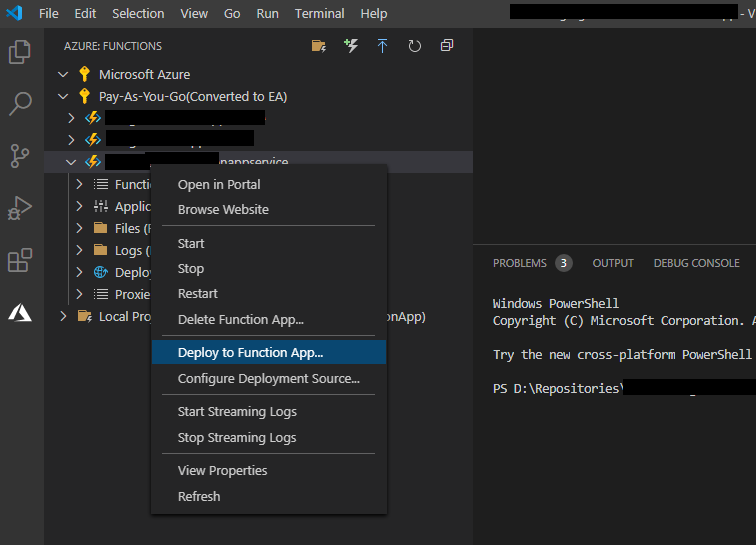
Task: Click the Application Settings sliders icon
Action: point(101,206)
